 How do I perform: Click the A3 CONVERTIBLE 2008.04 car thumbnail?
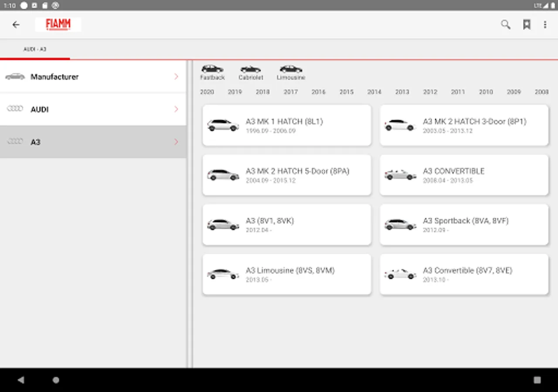[x=400, y=175]
